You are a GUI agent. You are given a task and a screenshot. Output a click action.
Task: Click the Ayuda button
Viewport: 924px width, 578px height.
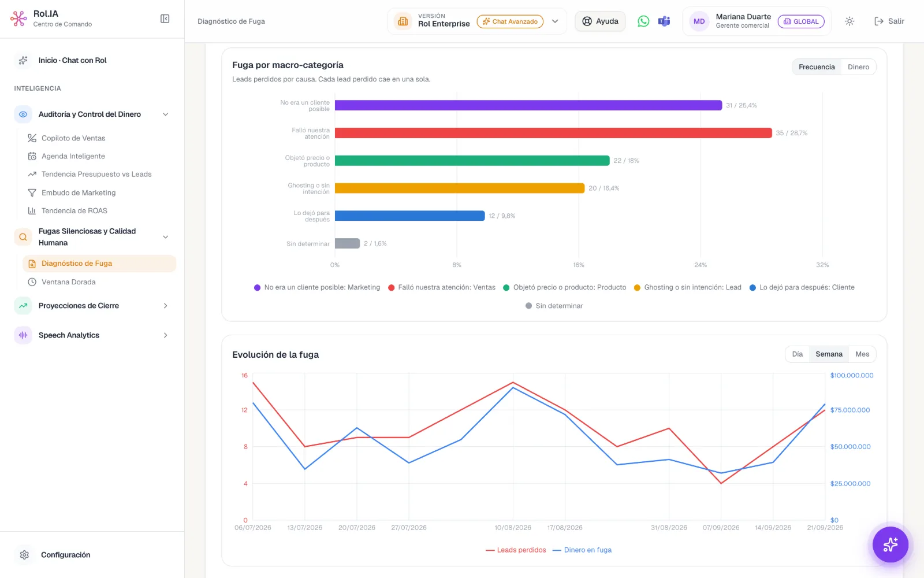[x=600, y=21]
